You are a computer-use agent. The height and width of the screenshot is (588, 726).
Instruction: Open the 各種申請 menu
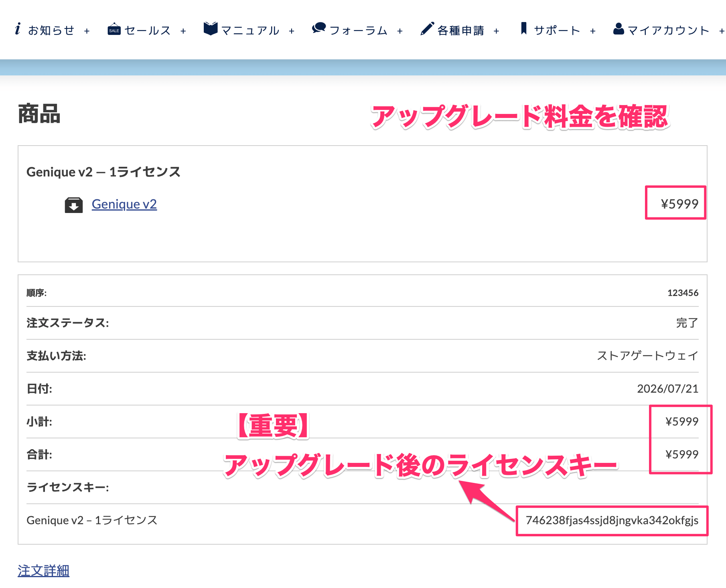pyautogui.click(x=461, y=30)
